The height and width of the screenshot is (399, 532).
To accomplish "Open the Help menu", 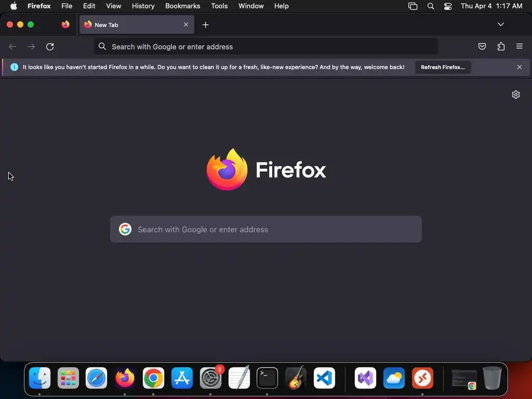I will pyautogui.click(x=281, y=6).
